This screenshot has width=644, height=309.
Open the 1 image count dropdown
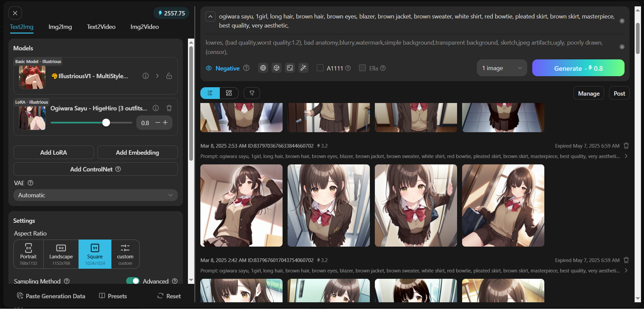click(x=502, y=68)
